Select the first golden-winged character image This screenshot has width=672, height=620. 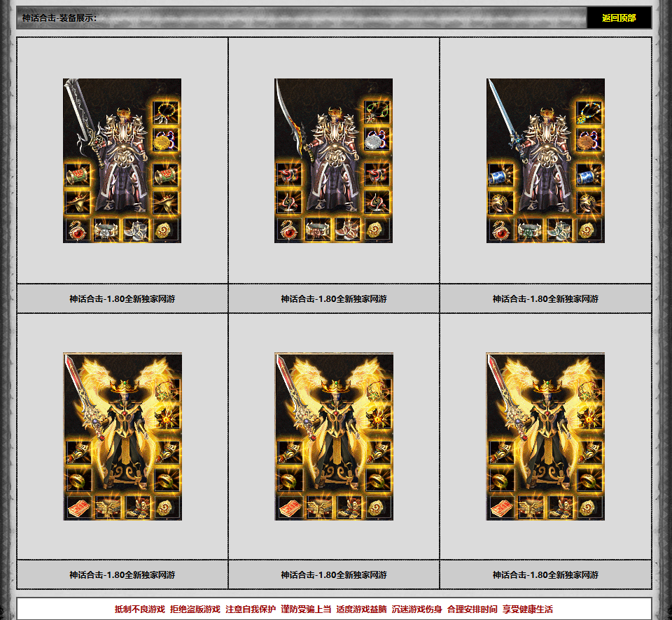pyautogui.click(x=122, y=436)
